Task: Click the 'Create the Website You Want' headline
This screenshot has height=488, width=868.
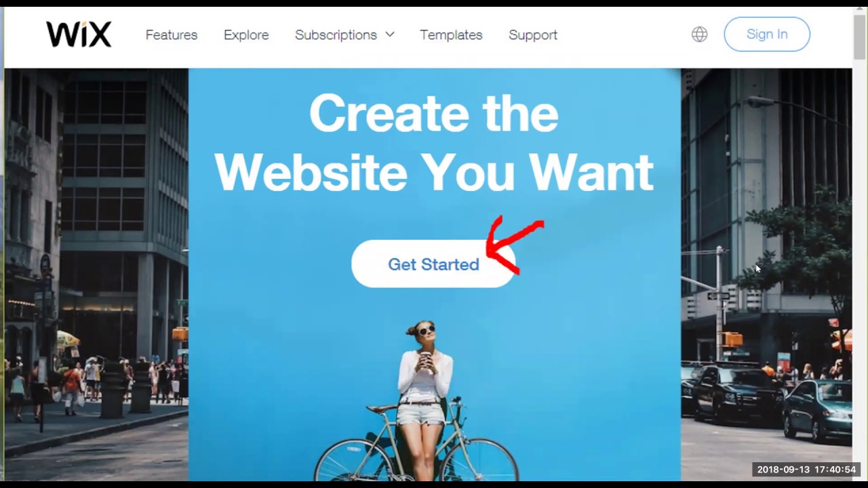Action: click(x=434, y=142)
